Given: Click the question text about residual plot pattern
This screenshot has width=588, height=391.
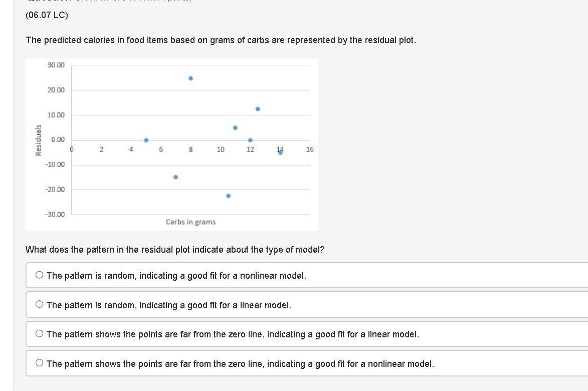Looking at the screenshot, I should tap(174, 249).
